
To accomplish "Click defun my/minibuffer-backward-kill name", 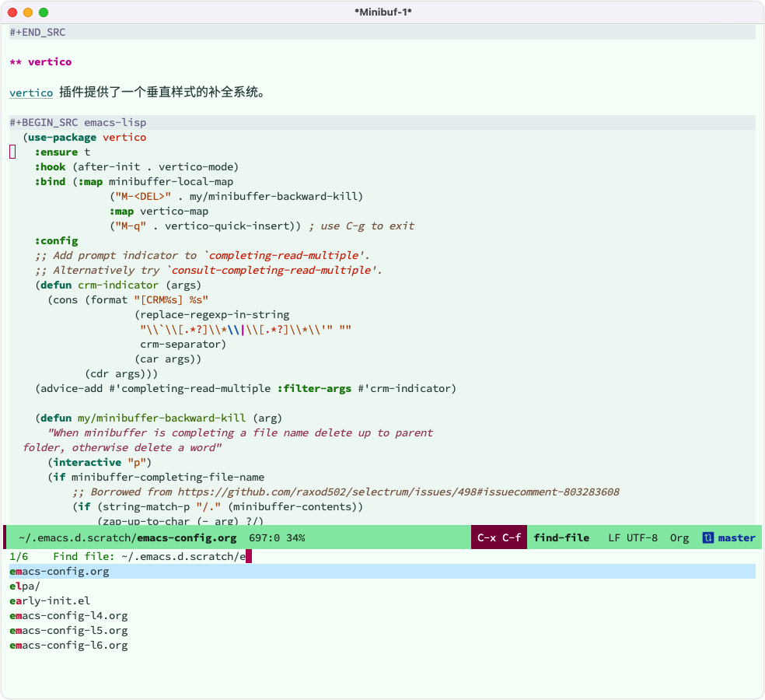I will [x=162, y=418].
